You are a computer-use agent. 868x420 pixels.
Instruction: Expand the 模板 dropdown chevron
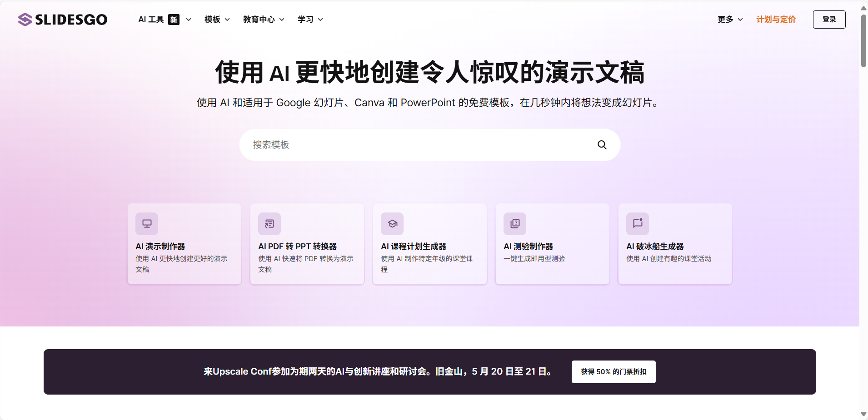point(227,20)
